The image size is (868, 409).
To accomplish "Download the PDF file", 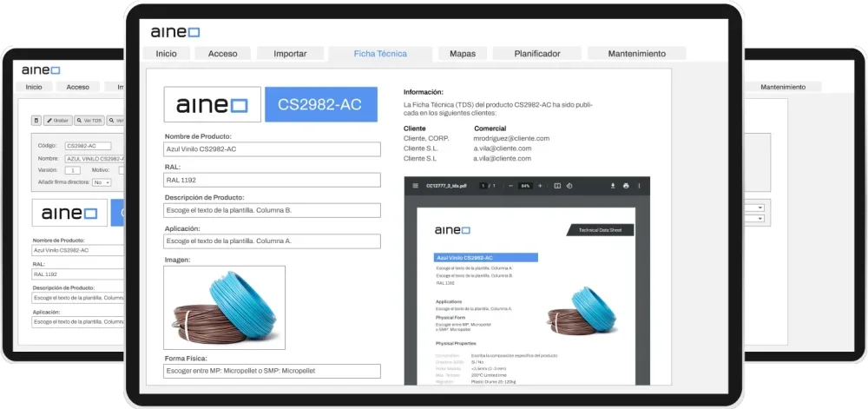I will pyautogui.click(x=613, y=186).
